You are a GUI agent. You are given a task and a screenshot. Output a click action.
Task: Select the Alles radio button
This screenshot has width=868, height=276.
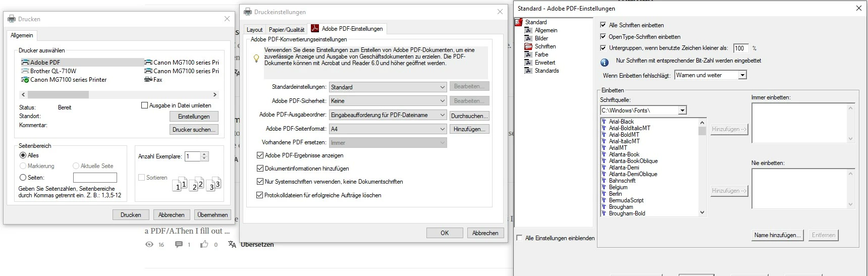(x=23, y=155)
